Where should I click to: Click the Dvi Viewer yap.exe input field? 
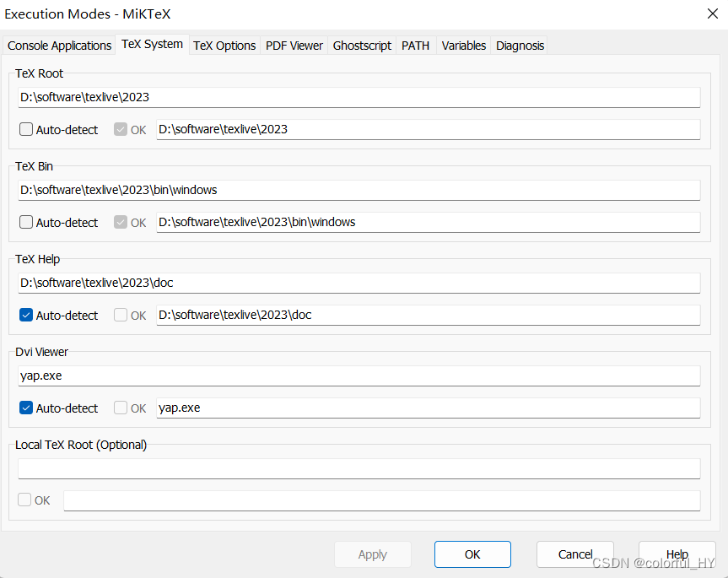click(359, 375)
